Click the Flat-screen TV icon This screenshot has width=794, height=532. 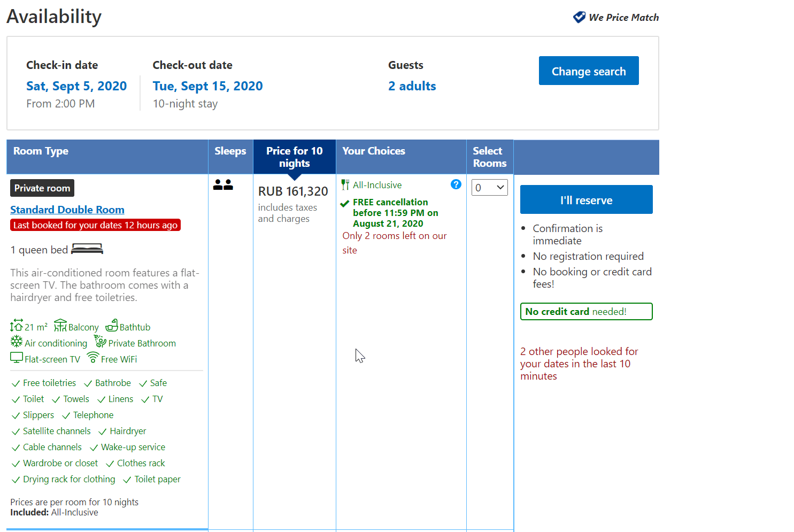(x=17, y=358)
